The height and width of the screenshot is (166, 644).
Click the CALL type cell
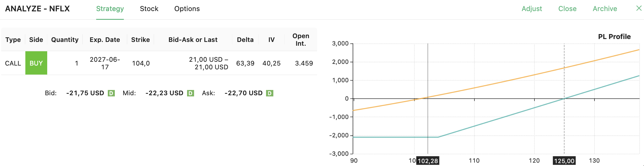[x=13, y=63]
